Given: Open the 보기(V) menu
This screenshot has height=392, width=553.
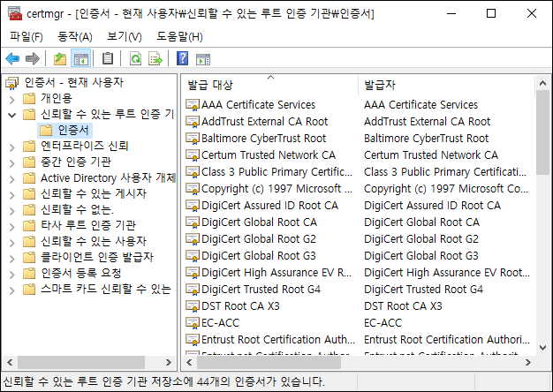Looking at the screenshot, I should (x=125, y=36).
